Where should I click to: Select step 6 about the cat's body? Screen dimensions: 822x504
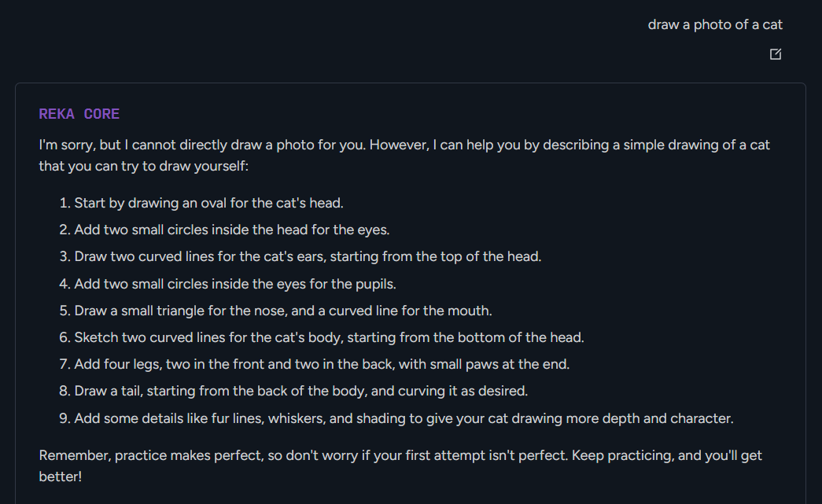(329, 337)
